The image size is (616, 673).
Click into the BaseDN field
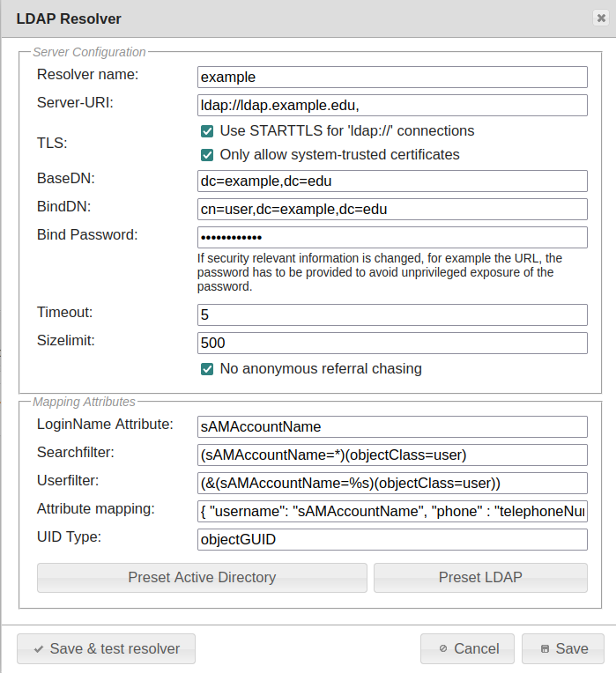pyautogui.click(x=392, y=181)
